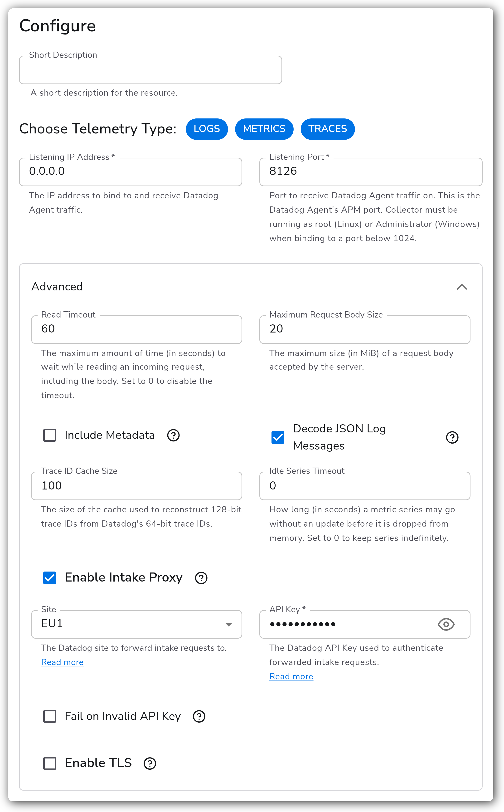This screenshot has width=504, height=812.
Task: Check Fail on Invalid API Key
Action: (x=50, y=716)
